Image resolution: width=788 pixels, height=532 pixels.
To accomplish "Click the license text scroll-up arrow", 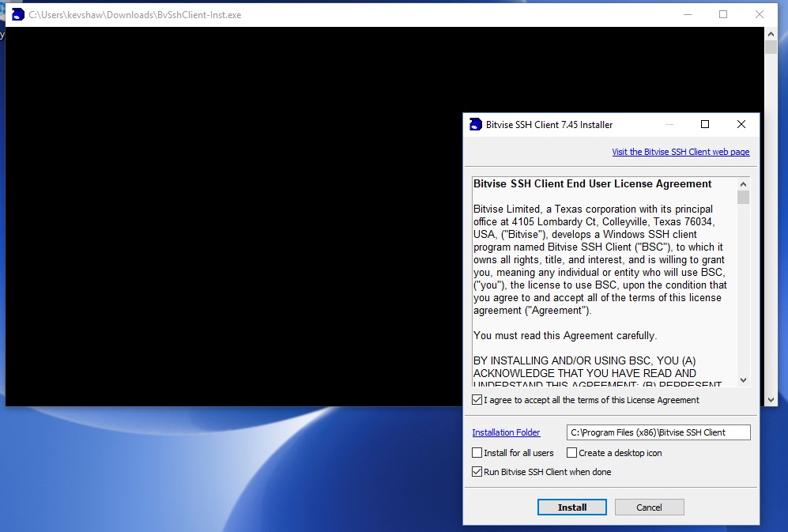I will point(743,183).
